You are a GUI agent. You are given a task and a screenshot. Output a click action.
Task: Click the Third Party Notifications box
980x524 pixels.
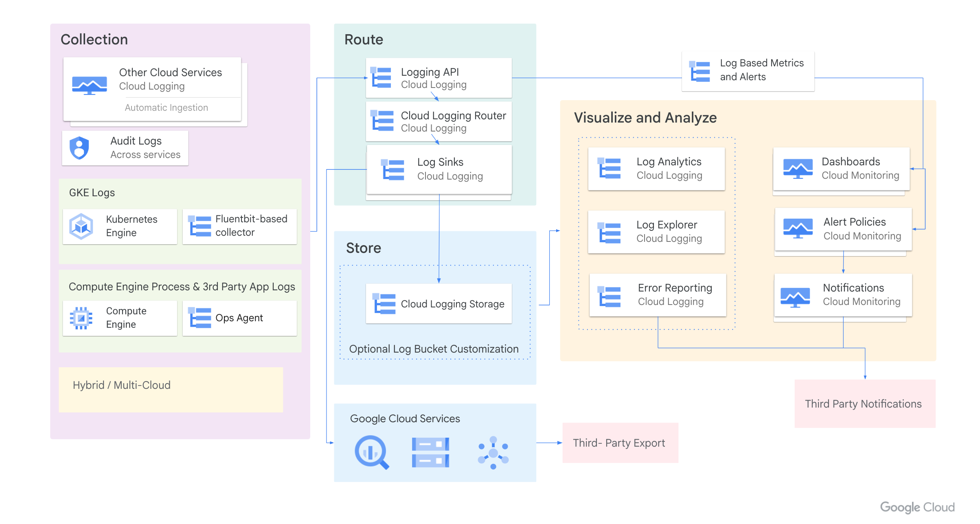click(x=865, y=403)
